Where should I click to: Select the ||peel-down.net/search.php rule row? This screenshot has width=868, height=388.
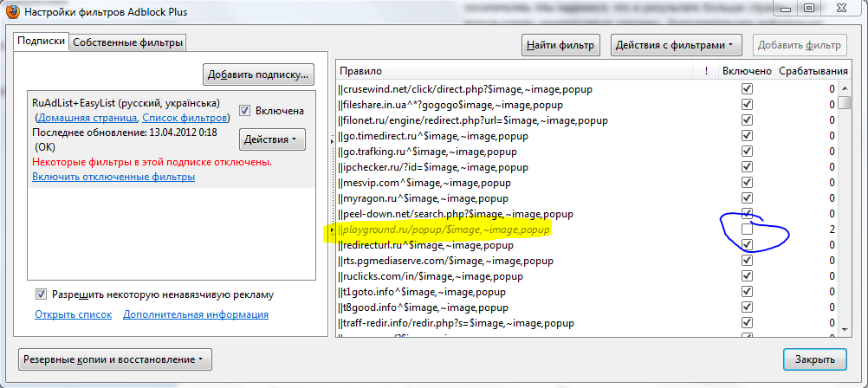(x=586, y=214)
